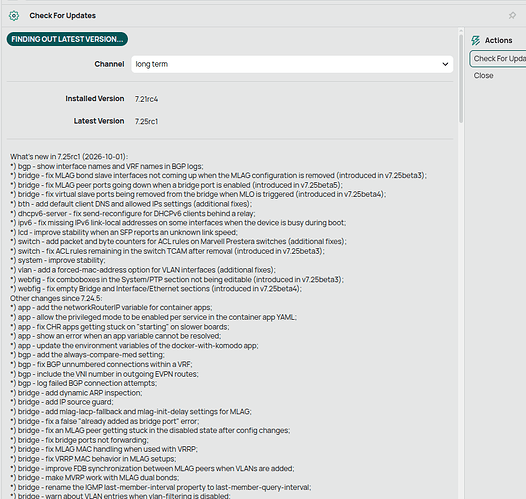Click the Actions panel heading
Viewport: 526px width, 499px height.
coord(498,40)
